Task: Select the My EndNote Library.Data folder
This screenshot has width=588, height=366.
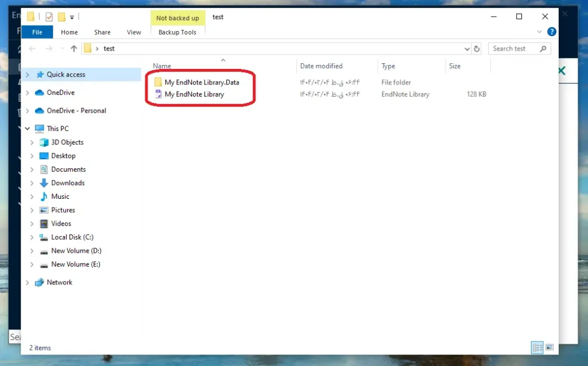Action: click(x=202, y=82)
